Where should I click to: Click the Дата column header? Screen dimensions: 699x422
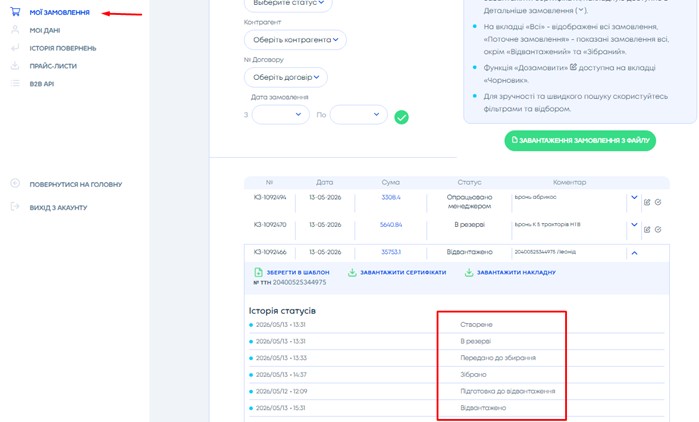[x=325, y=182]
